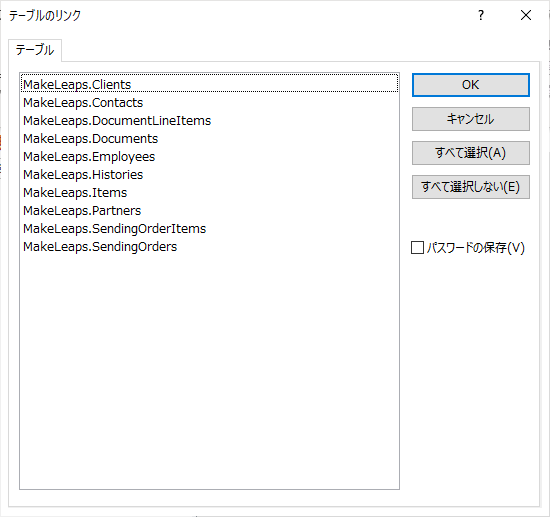Pick MakeLeaps.Partners table

[x=209, y=211]
